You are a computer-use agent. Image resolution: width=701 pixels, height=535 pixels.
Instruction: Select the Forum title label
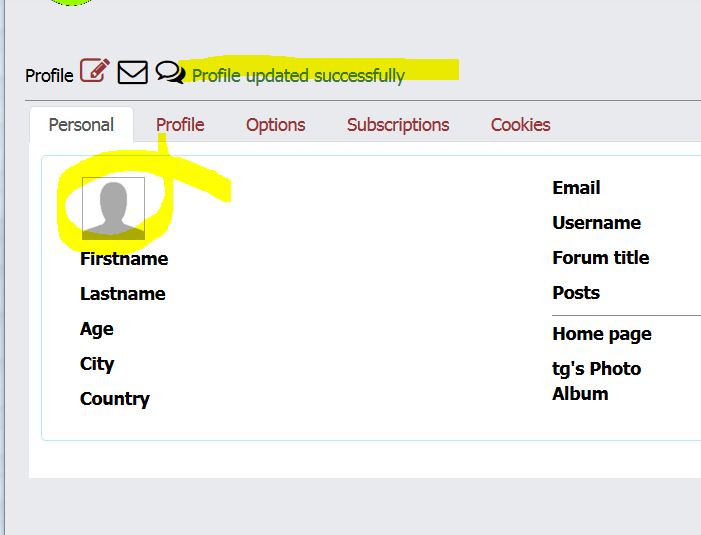point(600,258)
